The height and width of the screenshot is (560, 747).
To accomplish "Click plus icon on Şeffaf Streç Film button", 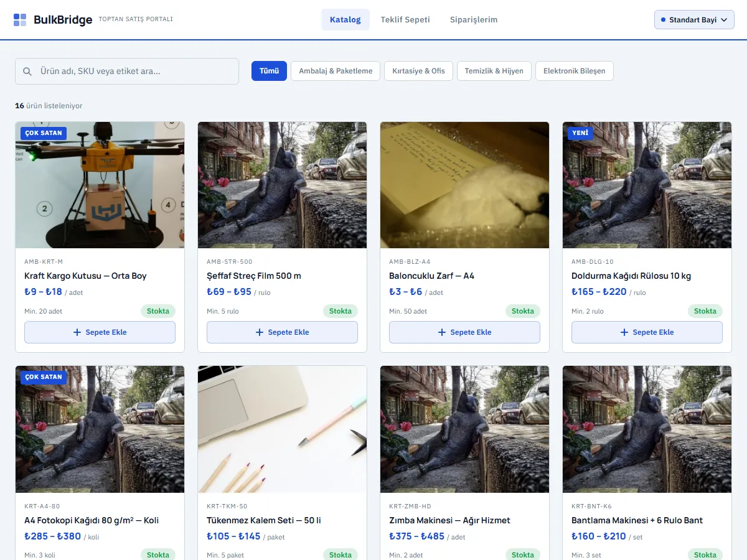I will (260, 332).
